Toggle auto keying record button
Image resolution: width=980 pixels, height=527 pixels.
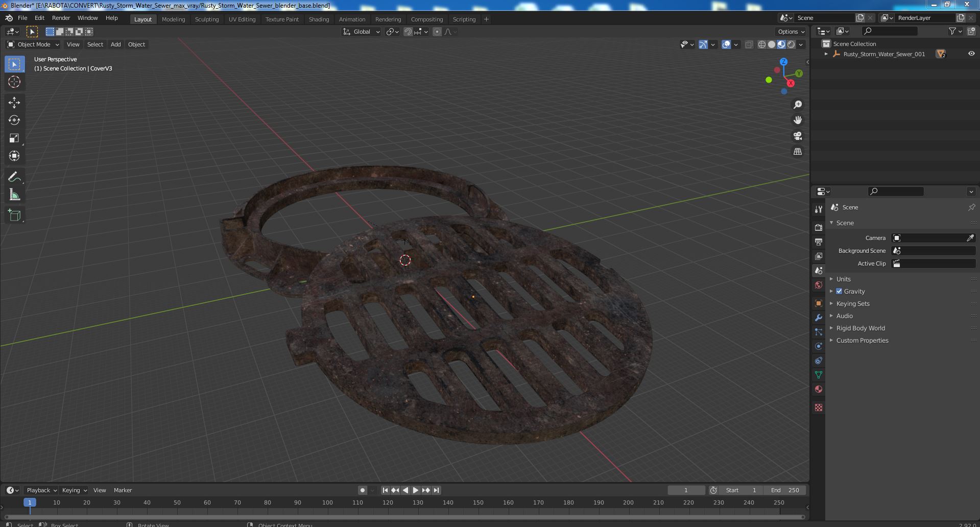(x=362, y=490)
